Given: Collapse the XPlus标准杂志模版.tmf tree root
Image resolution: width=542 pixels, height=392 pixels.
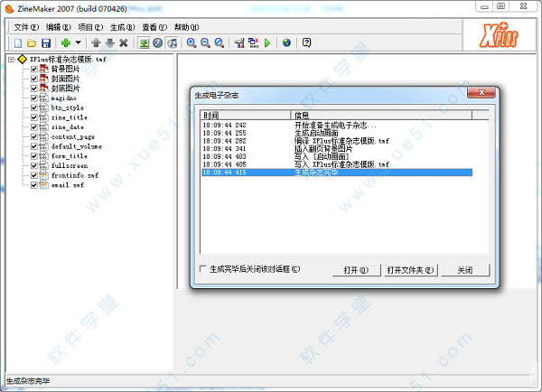Looking at the screenshot, I should [11, 60].
